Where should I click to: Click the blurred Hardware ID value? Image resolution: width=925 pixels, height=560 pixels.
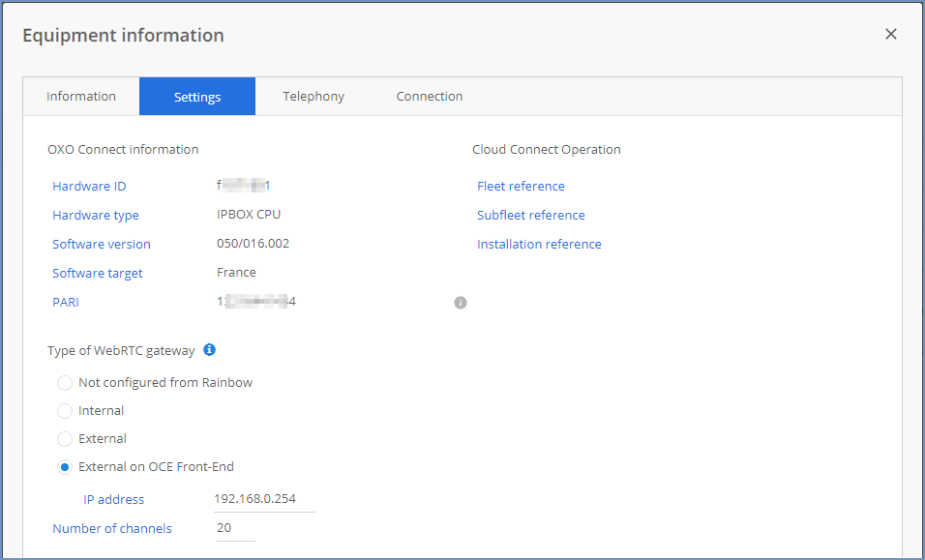coord(244,186)
